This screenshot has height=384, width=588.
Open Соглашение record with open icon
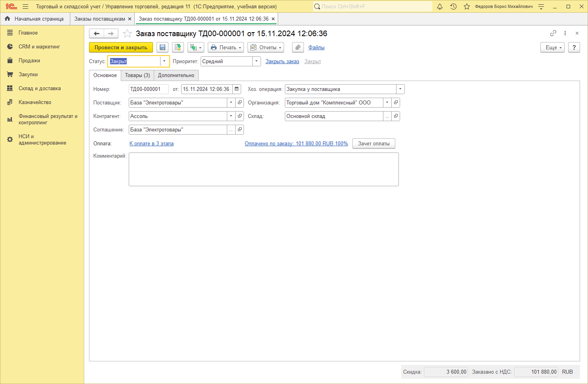pos(240,129)
